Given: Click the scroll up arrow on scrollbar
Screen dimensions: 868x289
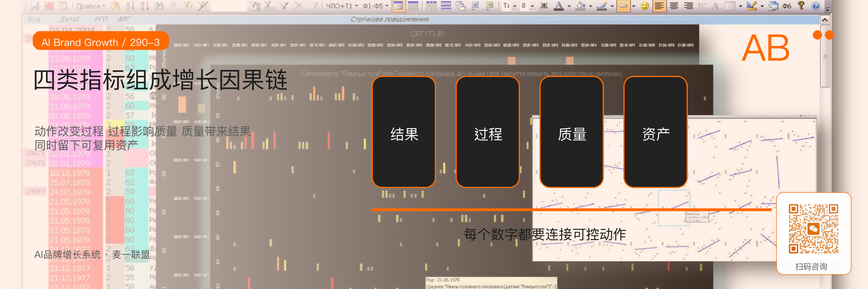Looking at the screenshot, I should 825,20.
